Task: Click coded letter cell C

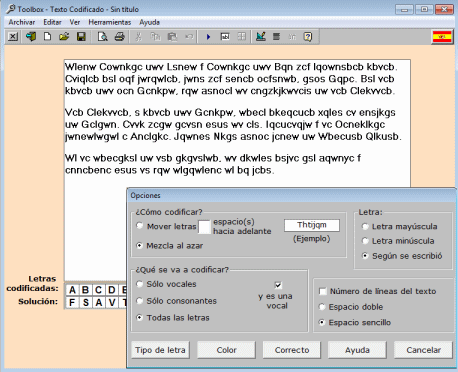Action: click(x=98, y=290)
